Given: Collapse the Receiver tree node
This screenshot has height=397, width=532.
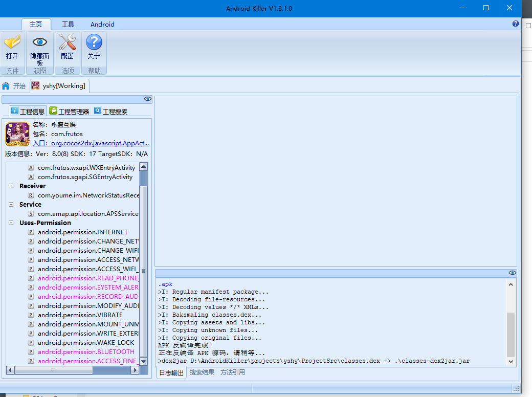Looking at the screenshot, I should pos(11,186).
